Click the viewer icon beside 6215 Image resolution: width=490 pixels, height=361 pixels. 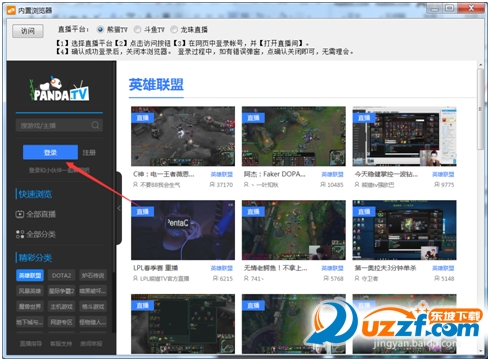(x=215, y=278)
